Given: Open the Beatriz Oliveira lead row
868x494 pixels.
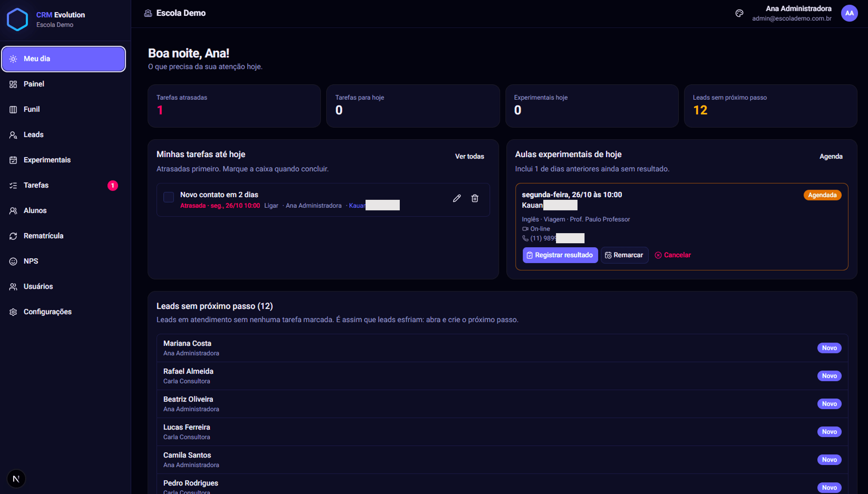Looking at the screenshot, I should pyautogui.click(x=502, y=404).
